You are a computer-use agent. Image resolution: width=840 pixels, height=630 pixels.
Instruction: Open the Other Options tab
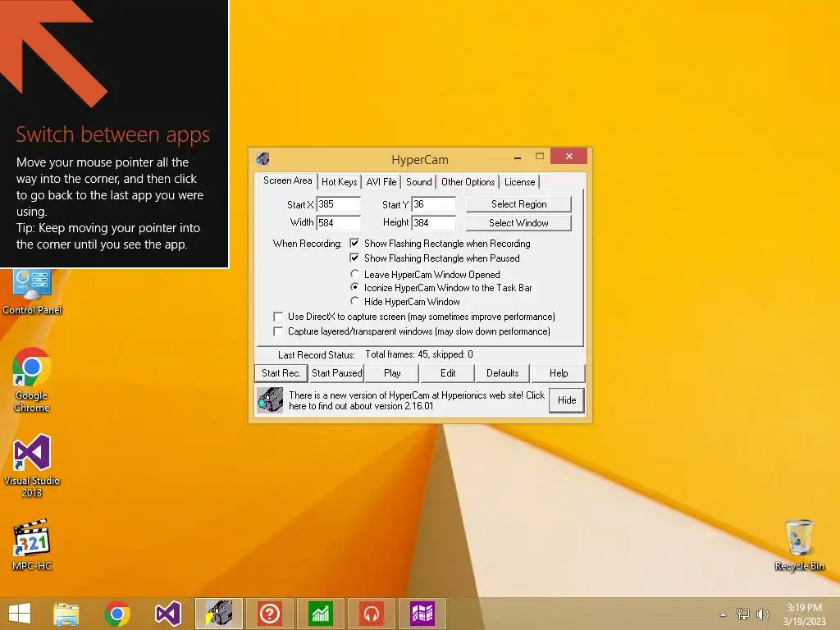click(468, 181)
